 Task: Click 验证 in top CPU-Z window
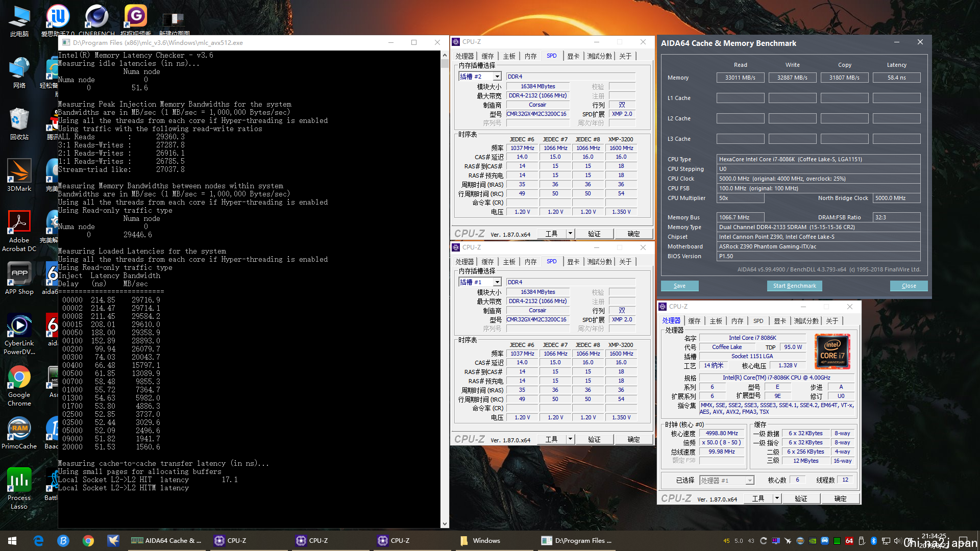594,234
